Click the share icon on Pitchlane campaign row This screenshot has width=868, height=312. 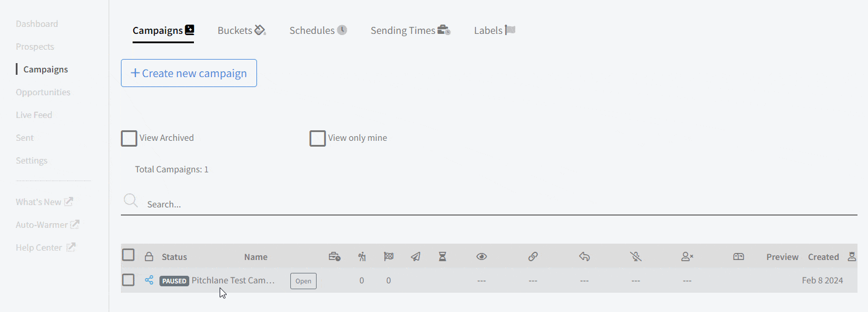point(149,280)
